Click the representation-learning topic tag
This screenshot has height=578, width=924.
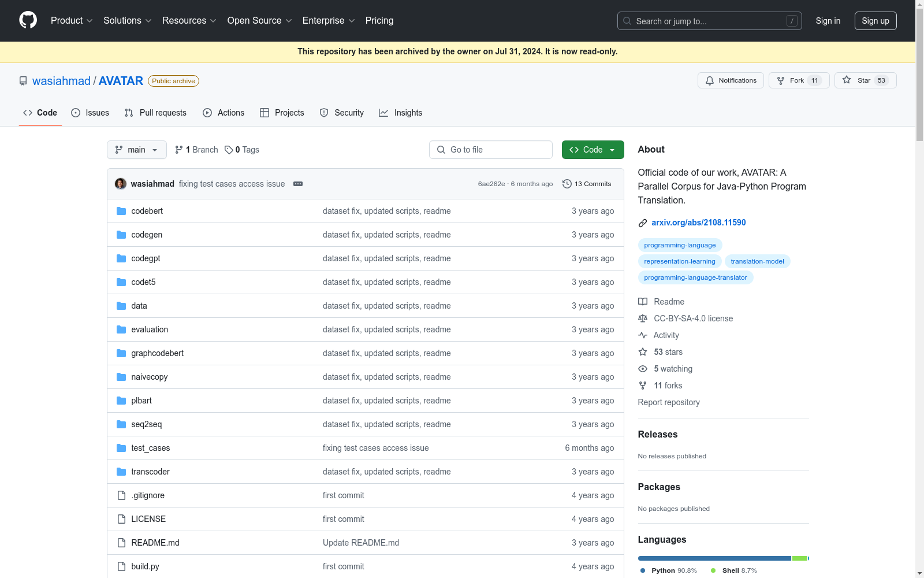[680, 261]
